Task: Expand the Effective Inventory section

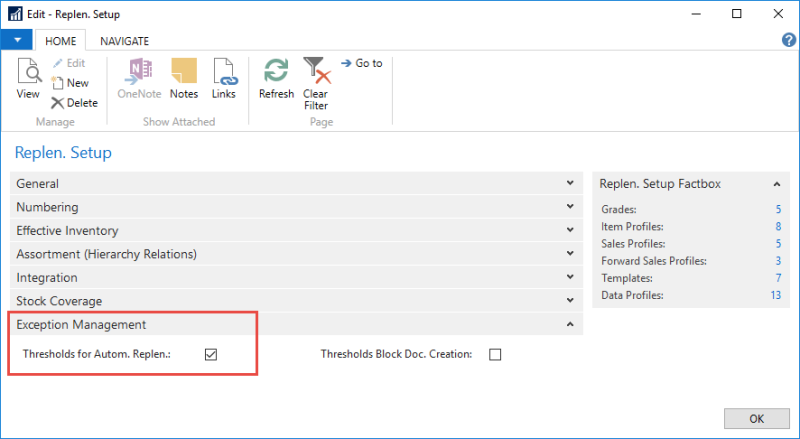Action: pos(570,231)
